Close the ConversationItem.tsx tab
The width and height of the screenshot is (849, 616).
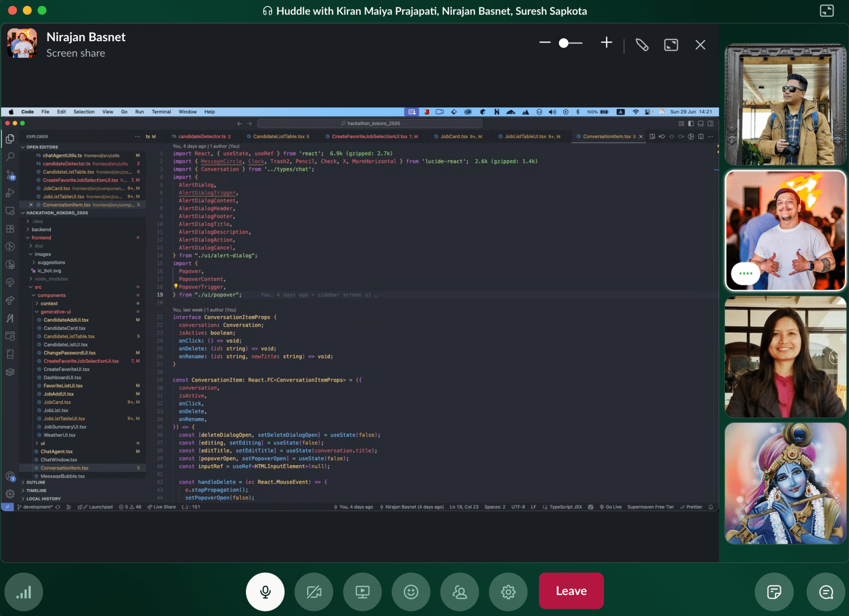(x=641, y=136)
